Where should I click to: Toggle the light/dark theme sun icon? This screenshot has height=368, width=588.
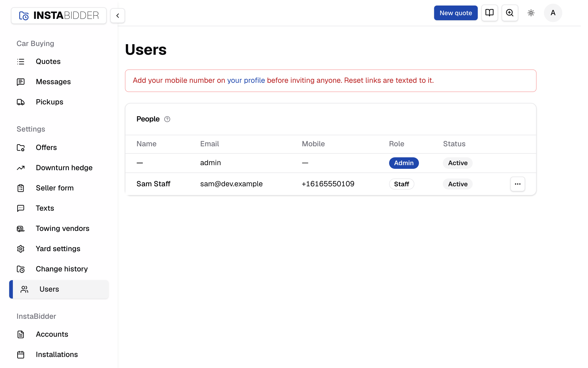coord(531,13)
